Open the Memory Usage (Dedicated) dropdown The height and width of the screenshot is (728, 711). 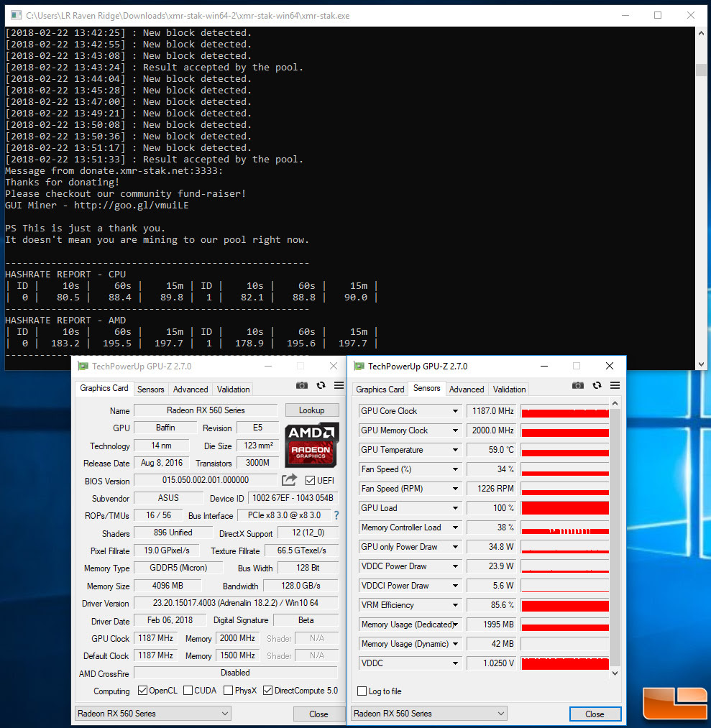click(456, 625)
